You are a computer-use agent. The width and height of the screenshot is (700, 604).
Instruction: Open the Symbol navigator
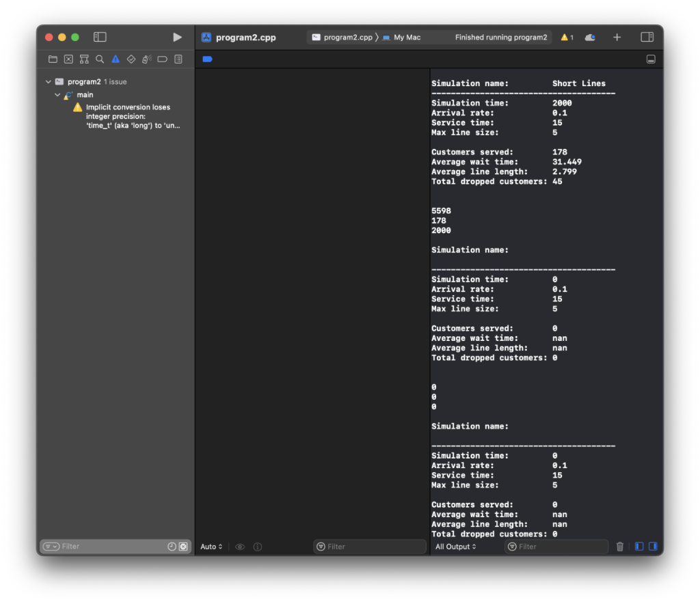84,59
